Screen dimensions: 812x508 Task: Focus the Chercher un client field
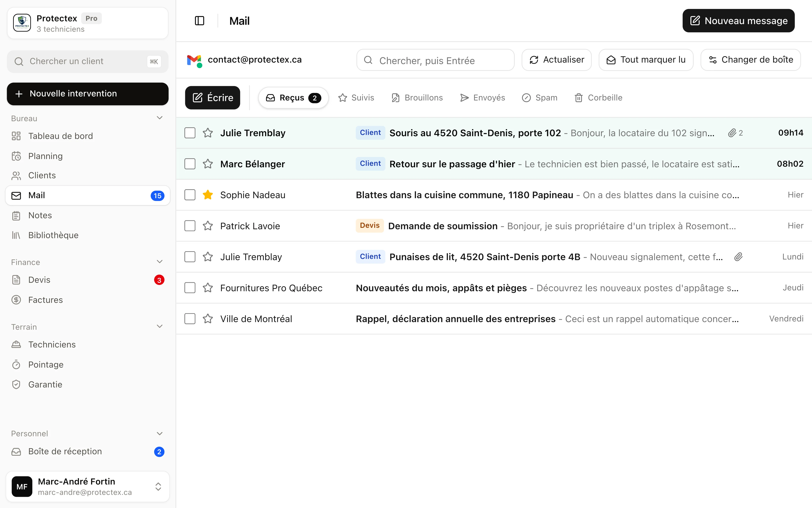[x=88, y=62]
